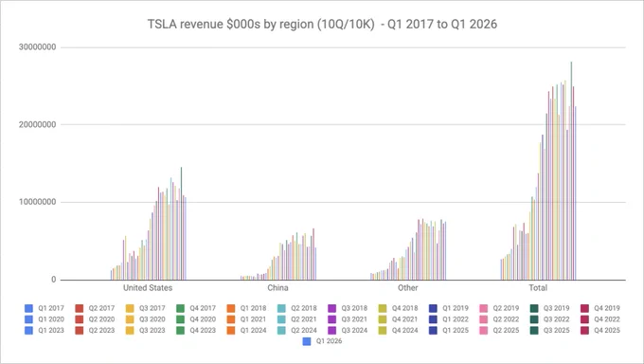The image size is (644, 364).
Task: Pick the Q2 2018 legend color swatch
Action: (x=281, y=308)
